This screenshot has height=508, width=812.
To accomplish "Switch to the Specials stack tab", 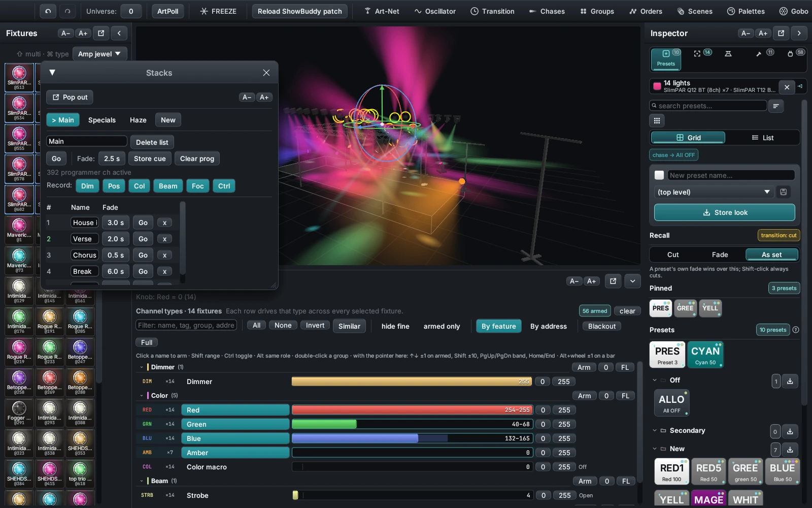I will pyautogui.click(x=102, y=120).
